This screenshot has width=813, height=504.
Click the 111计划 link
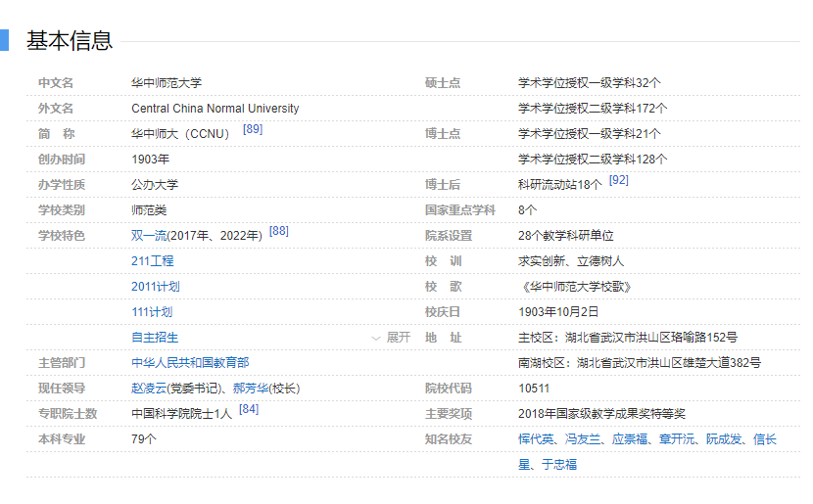coord(152,312)
